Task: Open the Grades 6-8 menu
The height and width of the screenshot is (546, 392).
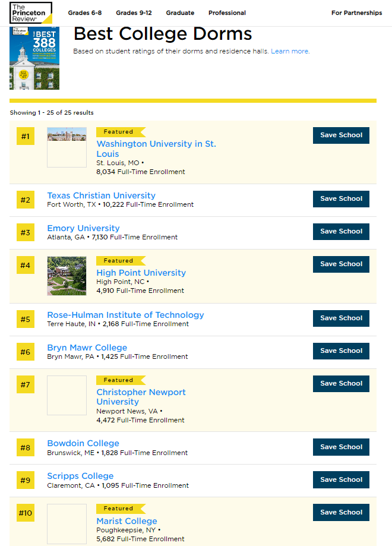Action: pyautogui.click(x=84, y=13)
